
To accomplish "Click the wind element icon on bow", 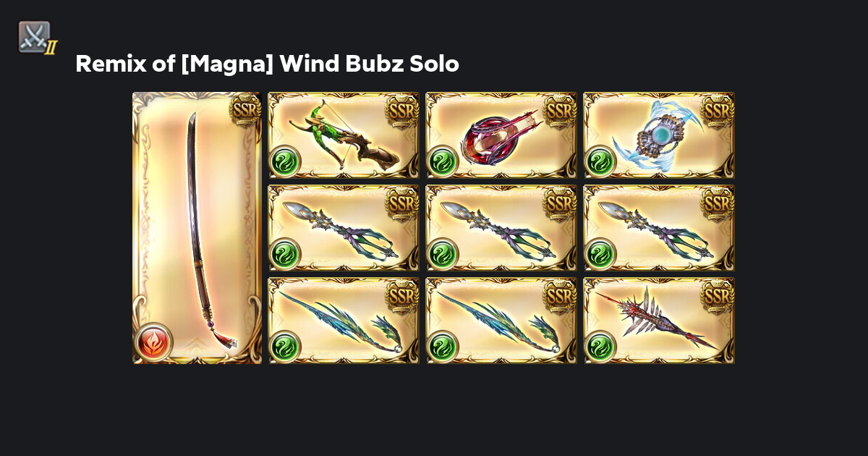I will [284, 161].
